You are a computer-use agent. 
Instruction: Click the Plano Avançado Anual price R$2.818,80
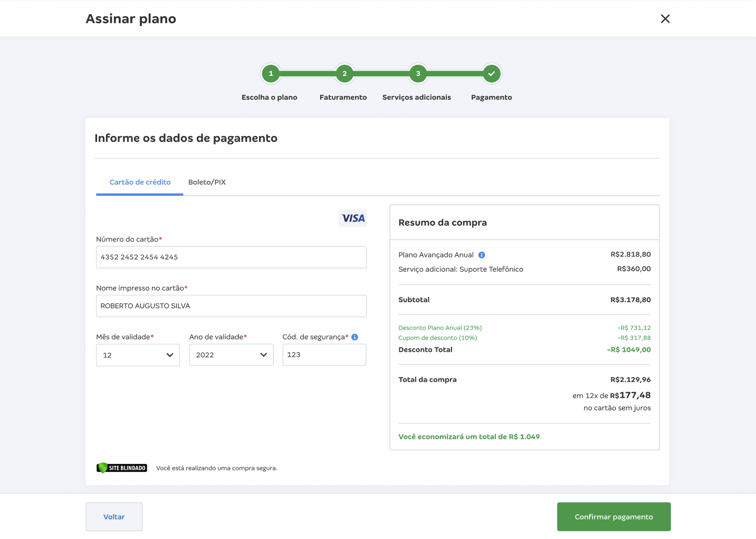[x=630, y=255]
